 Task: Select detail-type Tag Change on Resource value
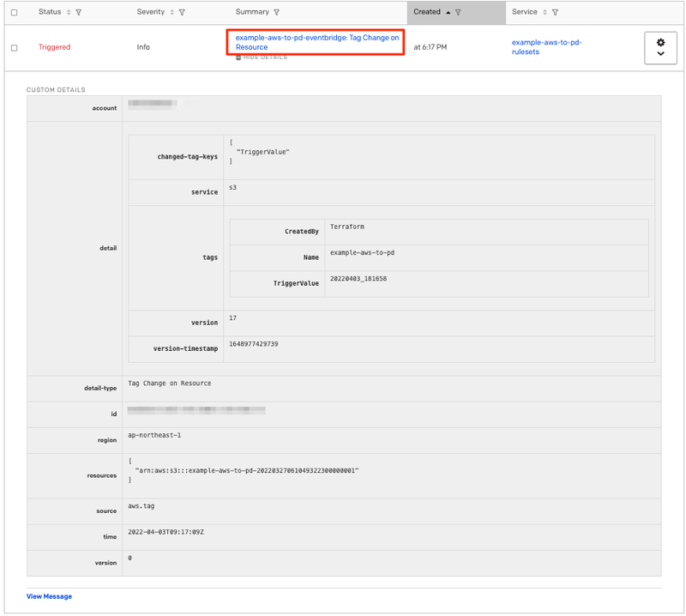tap(169, 383)
